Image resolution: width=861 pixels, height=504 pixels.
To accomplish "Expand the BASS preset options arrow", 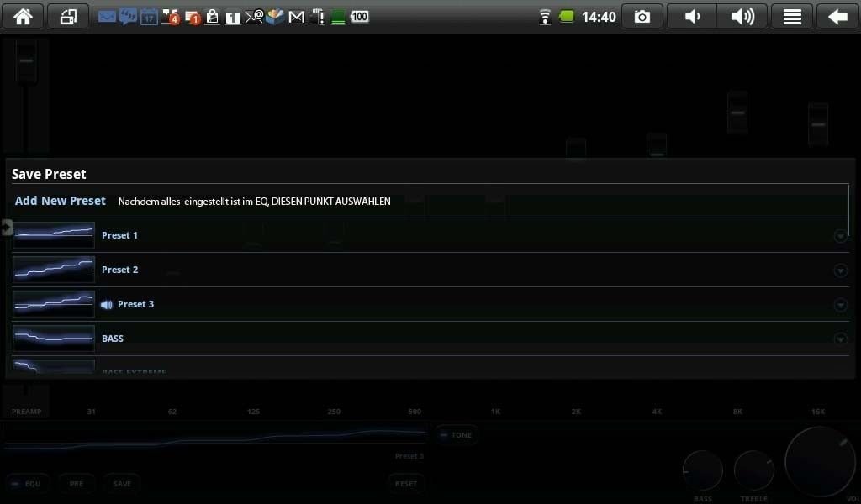I will tap(840, 339).
